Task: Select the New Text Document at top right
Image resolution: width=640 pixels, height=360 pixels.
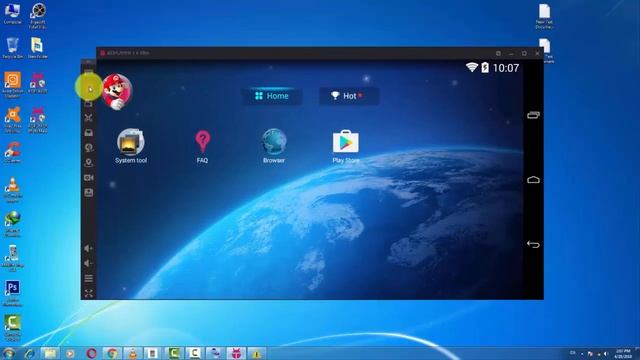Action: coord(544,16)
